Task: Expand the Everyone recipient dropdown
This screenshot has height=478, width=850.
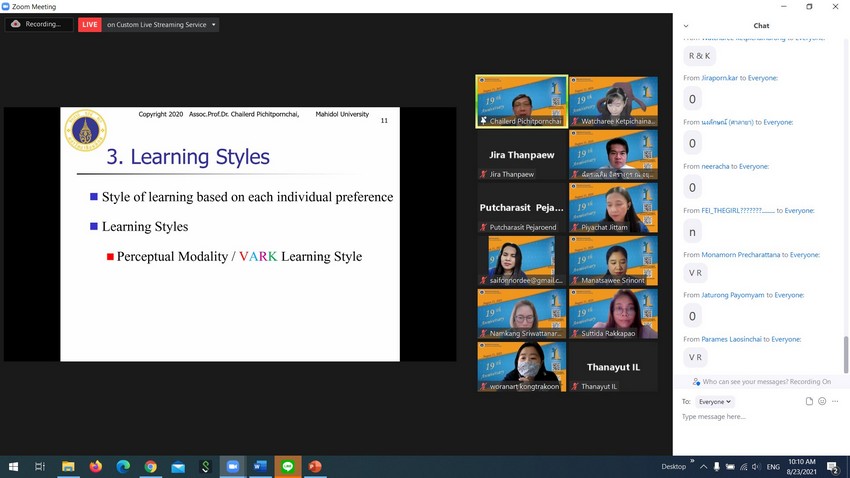Action: (x=715, y=401)
